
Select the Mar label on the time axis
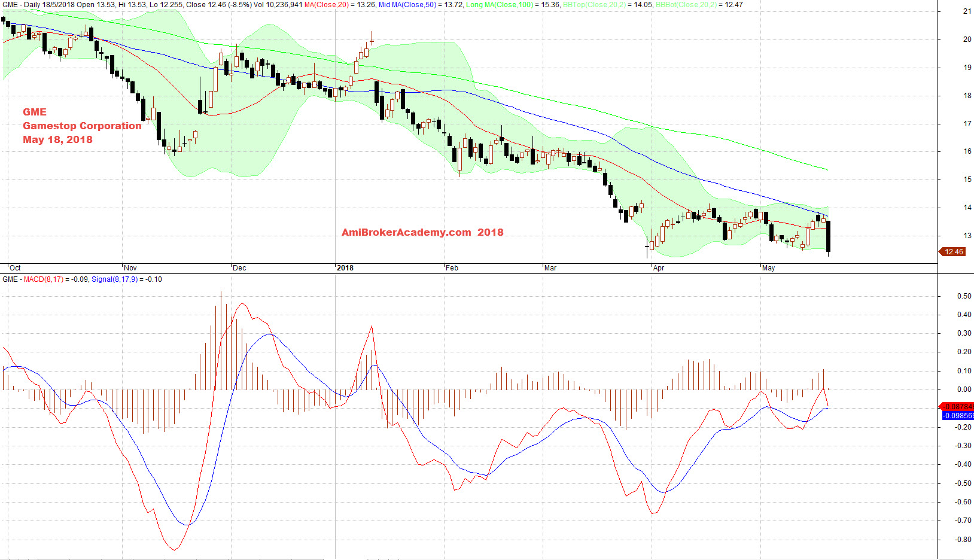550,268
